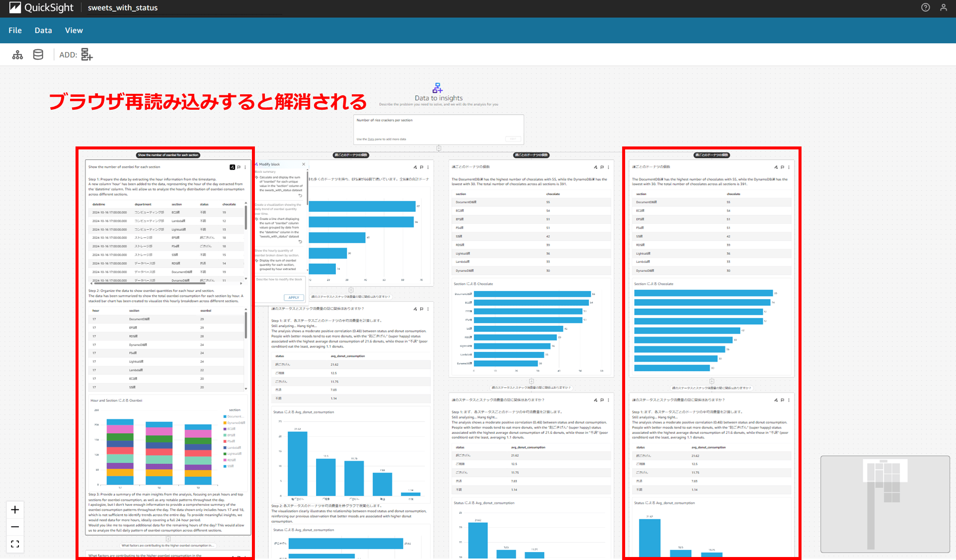Open more options on third donut block
This screenshot has height=560, width=956.
click(x=609, y=167)
